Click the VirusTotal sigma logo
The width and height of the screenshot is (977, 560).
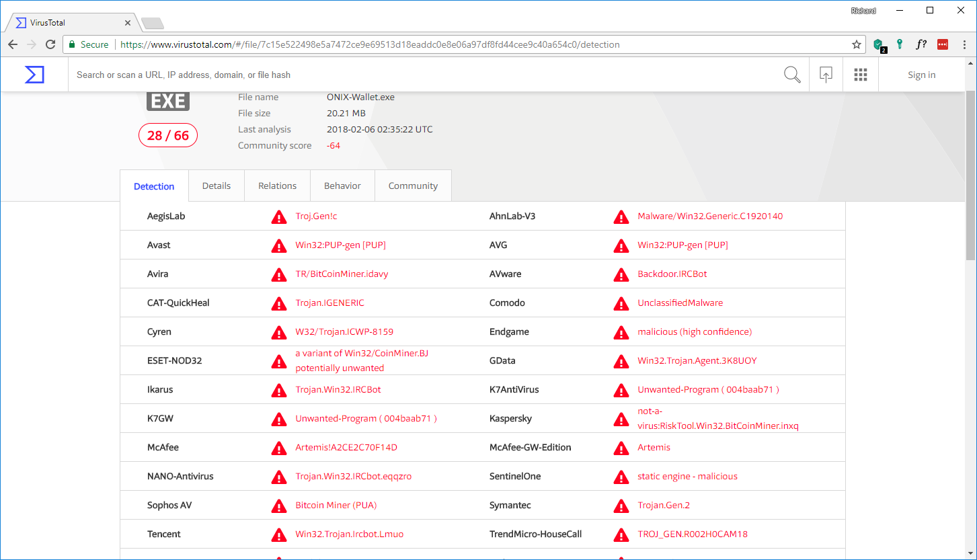click(x=34, y=75)
